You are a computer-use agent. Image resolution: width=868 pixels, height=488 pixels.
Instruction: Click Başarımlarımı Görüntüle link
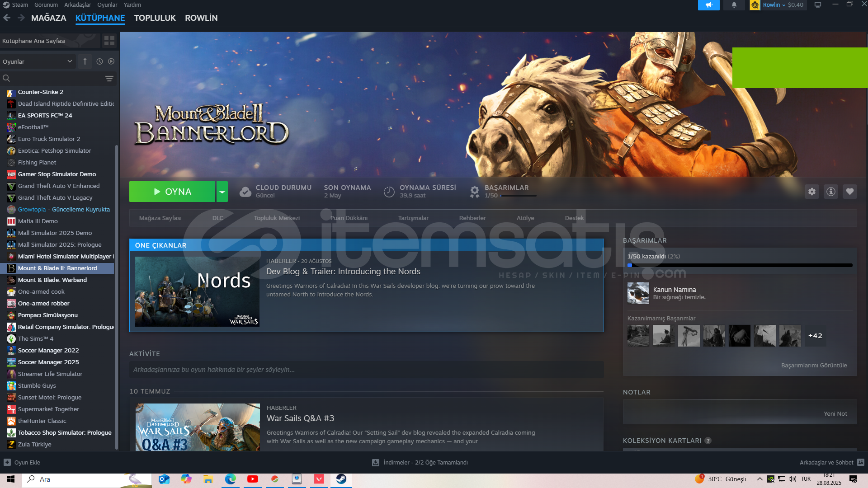[x=814, y=365]
